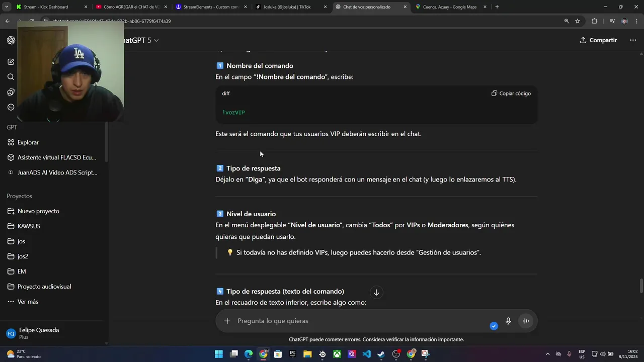The image size is (644, 362).
Task: Open the browser media control icon
Action: [612, 21]
